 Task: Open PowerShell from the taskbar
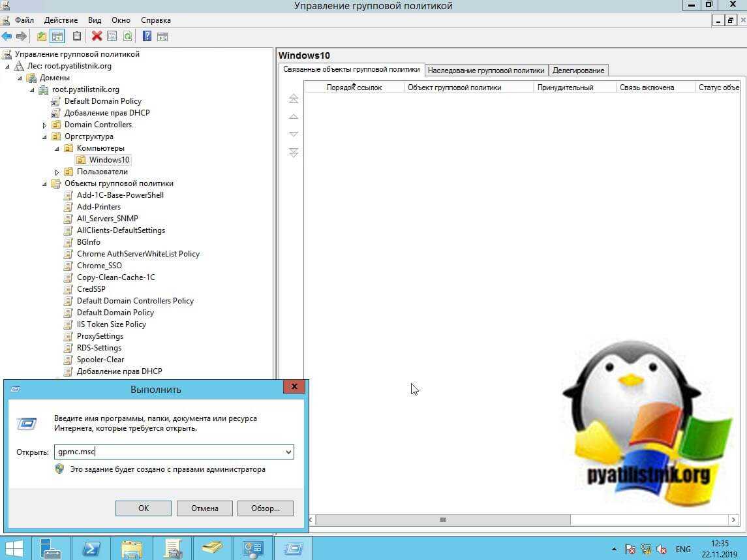[x=91, y=548]
